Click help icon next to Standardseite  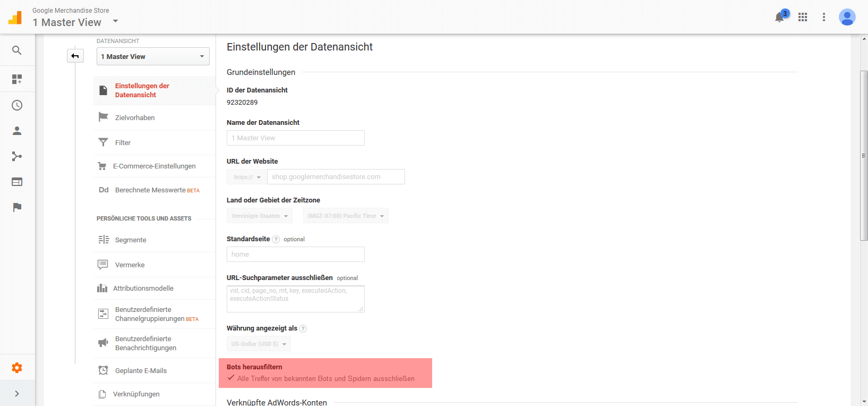click(276, 240)
